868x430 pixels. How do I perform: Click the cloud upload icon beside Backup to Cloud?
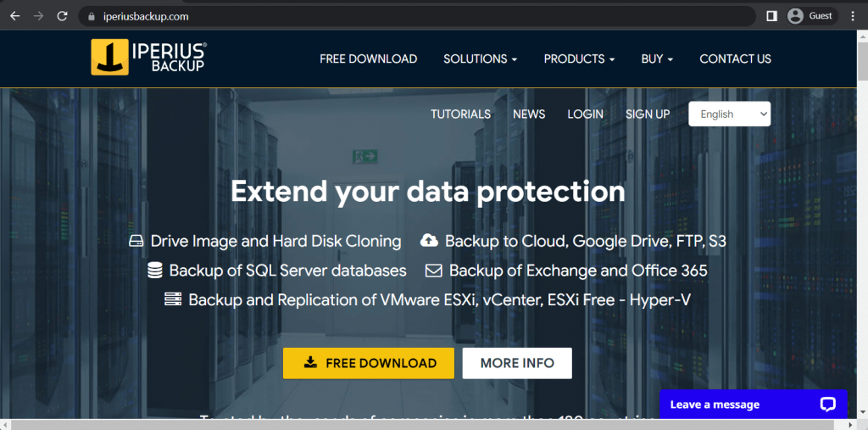430,241
